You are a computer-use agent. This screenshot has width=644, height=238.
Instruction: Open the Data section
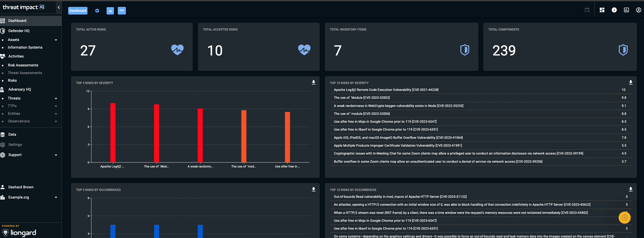31,134
